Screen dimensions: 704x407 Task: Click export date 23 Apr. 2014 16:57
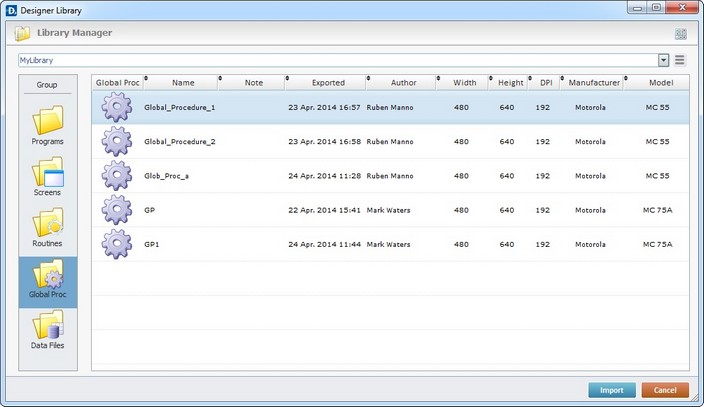pyautogui.click(x=324, y=107)
